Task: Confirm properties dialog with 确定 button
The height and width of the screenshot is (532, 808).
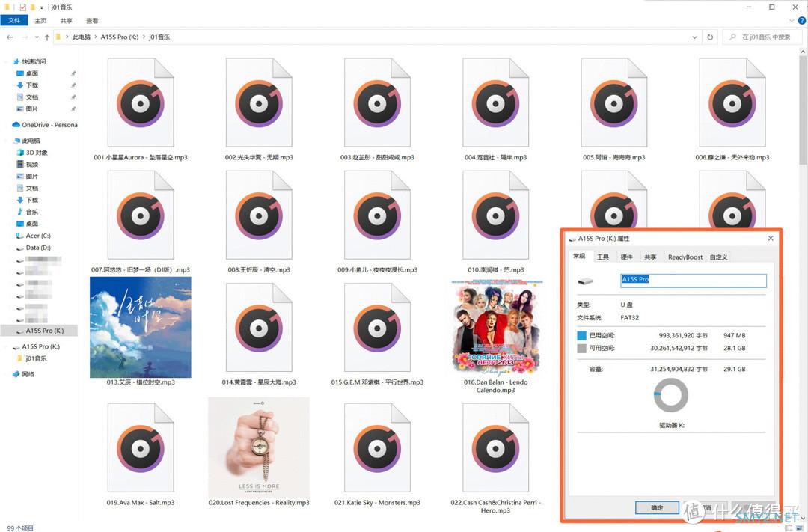Action: click(657, 507)
